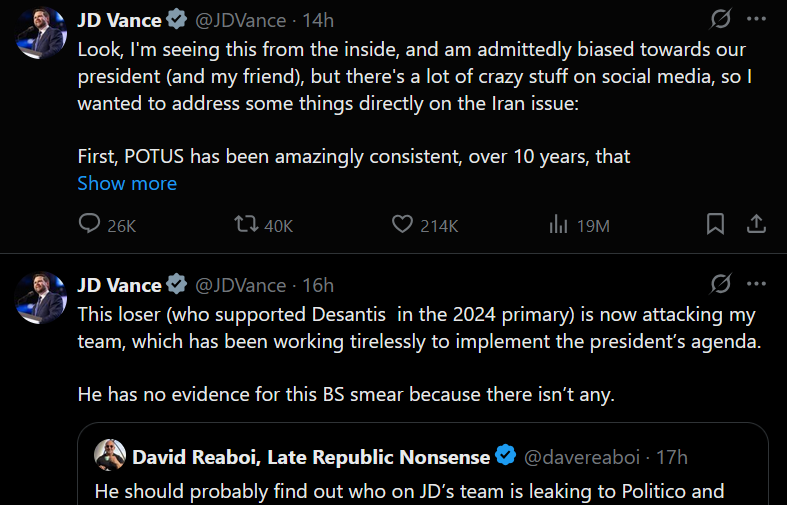Repost the Iran tweet with 40K reposts

(x=246, y=224)
